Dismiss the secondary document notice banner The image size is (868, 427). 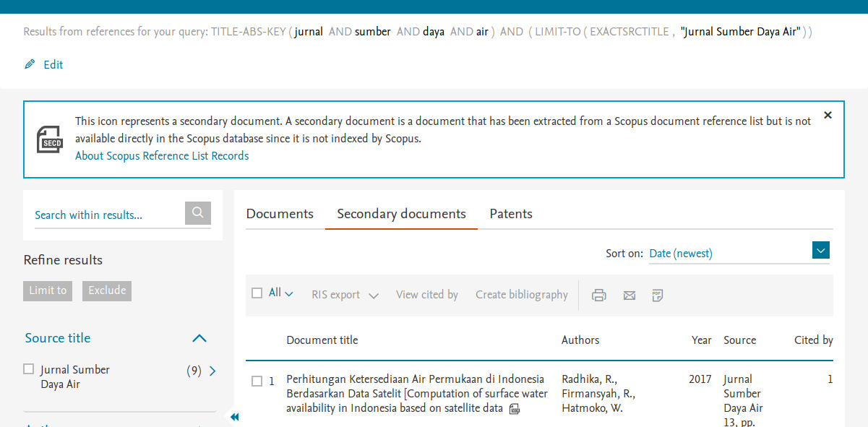(828, 114)
